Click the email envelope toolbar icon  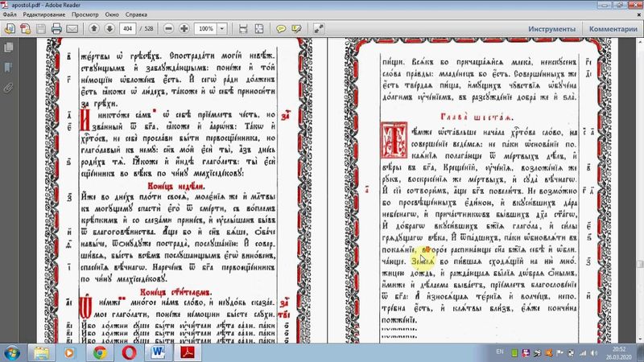tap(72, 29)
